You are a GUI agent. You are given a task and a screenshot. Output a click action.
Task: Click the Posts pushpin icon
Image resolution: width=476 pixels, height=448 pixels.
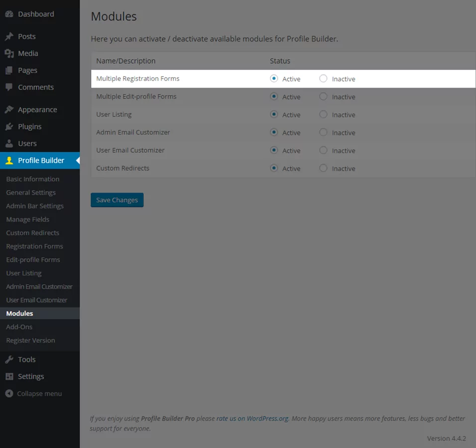[x=9, y=36]
